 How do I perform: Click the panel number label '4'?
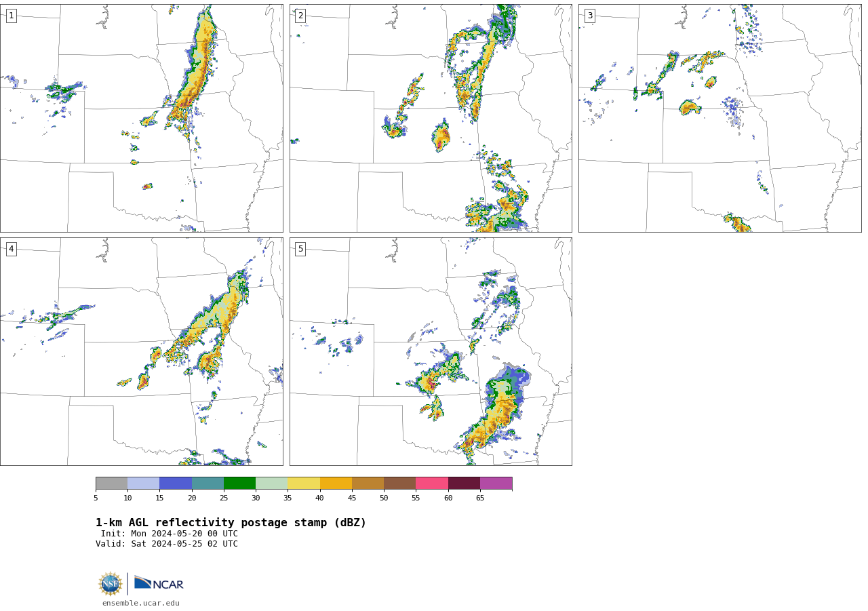[11, 249]
